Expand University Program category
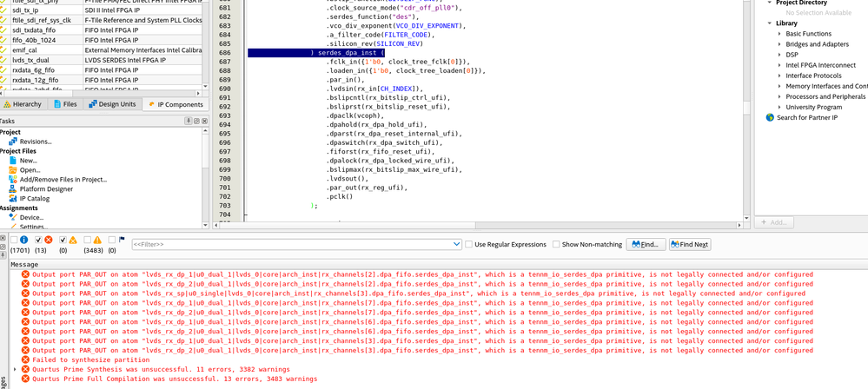The width and height of the screenshot is (868, 389). coord(780,108)
